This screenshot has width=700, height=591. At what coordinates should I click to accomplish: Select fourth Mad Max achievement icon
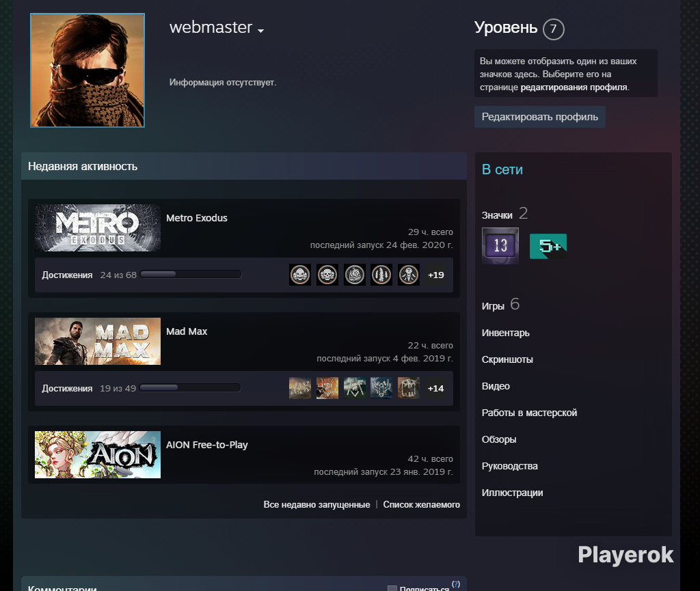381,388
